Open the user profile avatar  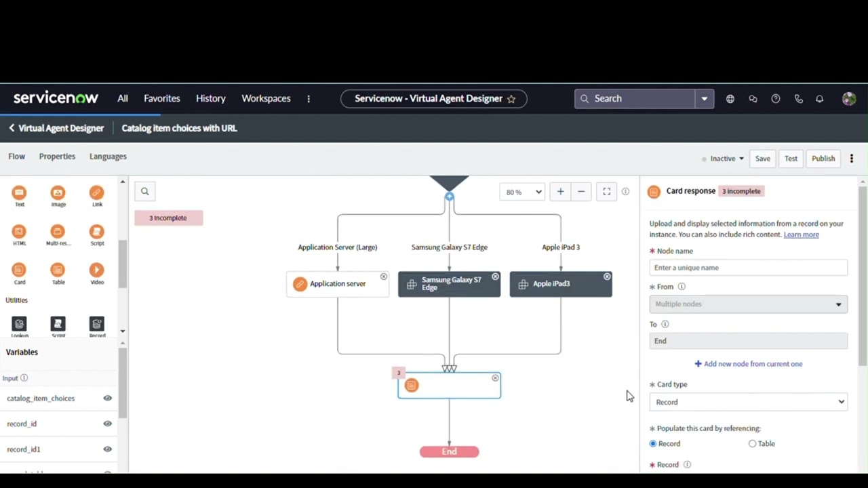coord(849,99)
